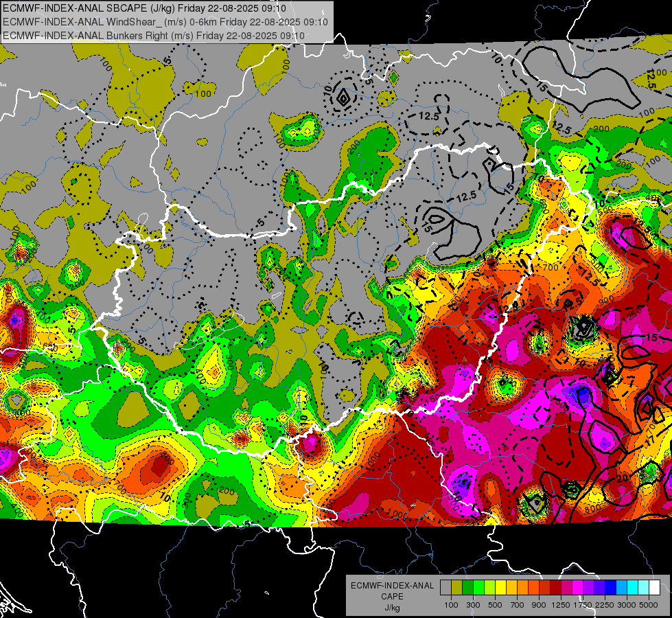Pick the bright magenta legend swatch
The image size is (672, 618).
[x=578, y=588]
